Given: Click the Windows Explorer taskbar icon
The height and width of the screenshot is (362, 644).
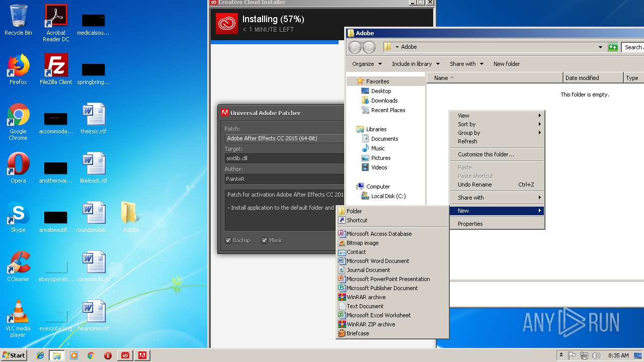Looking at the screenshot, I should click(x=57, y=355).
